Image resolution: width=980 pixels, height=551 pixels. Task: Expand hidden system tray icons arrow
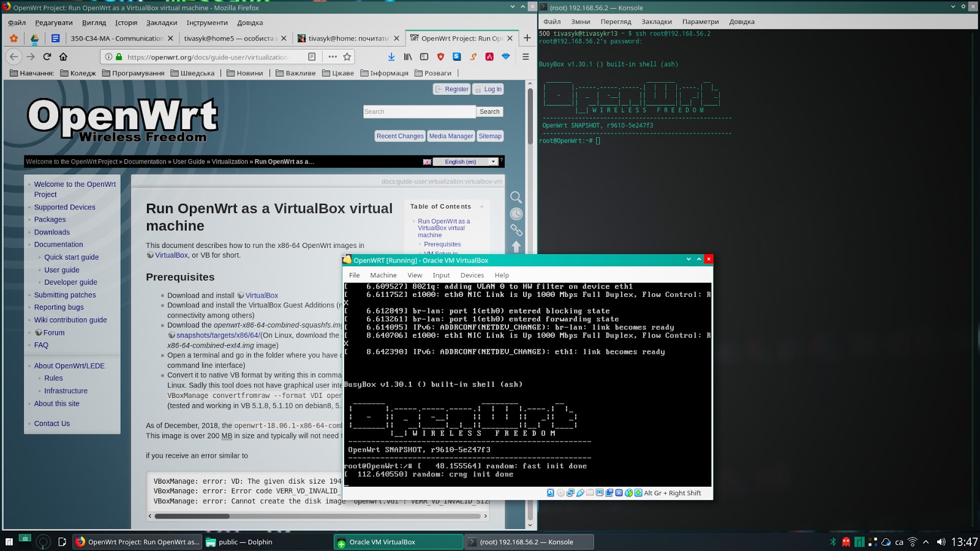[925, 542]
